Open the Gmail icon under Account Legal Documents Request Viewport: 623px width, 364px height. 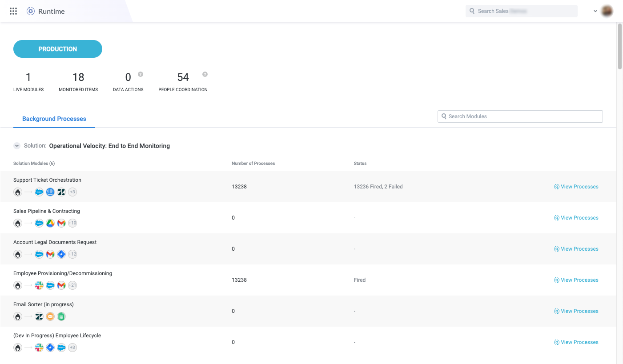pyautogui.click(x=50, y=254)
